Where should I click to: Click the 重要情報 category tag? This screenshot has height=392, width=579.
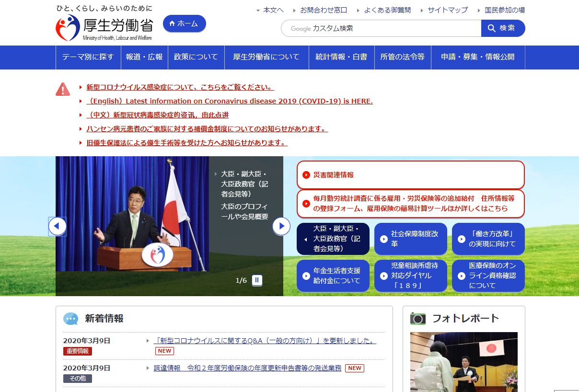point(78,351)
